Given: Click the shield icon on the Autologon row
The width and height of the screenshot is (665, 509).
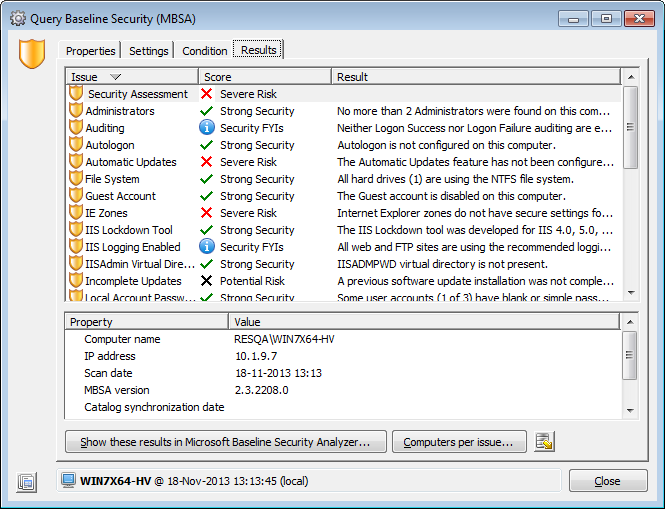Looking at the screenshot, I should [76, 144].
